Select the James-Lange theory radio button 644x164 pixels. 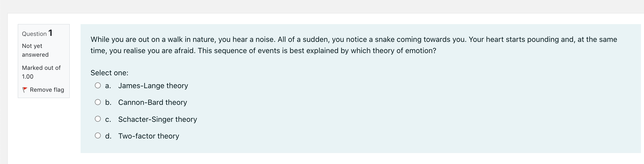pyautogui.click(x=98, y=85)
